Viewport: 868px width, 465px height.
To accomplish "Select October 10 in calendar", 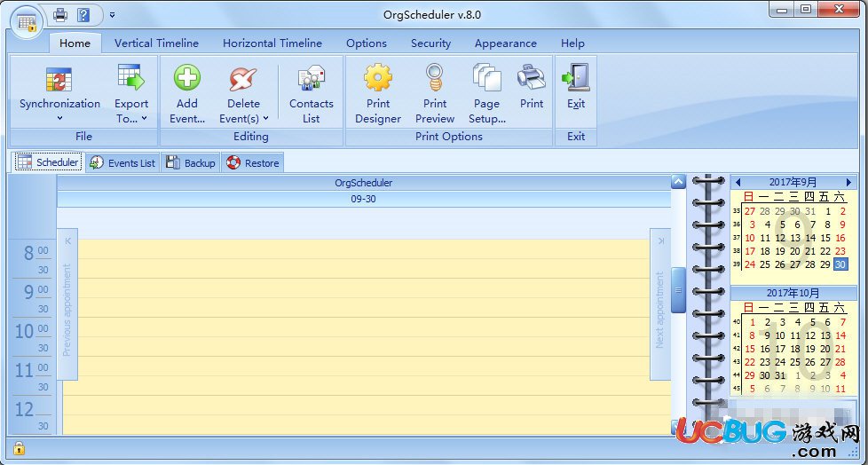I will pos(780,335).
